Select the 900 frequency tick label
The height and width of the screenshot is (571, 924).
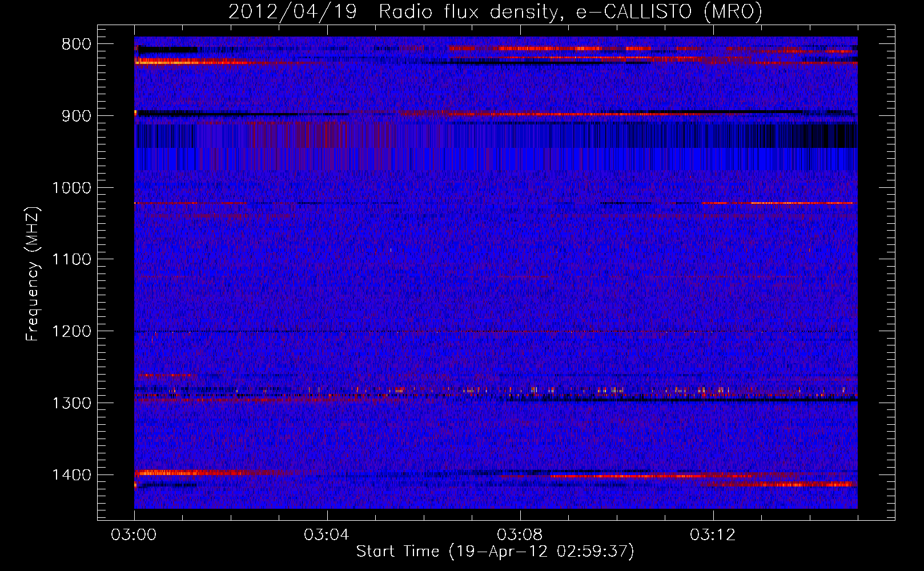tap(77, 116)
